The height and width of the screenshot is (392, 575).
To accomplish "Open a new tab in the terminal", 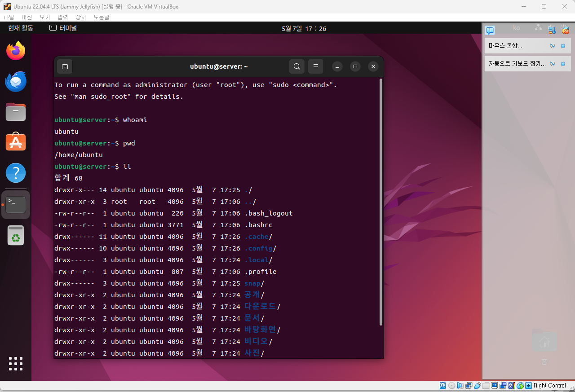I will coord(65,66).
